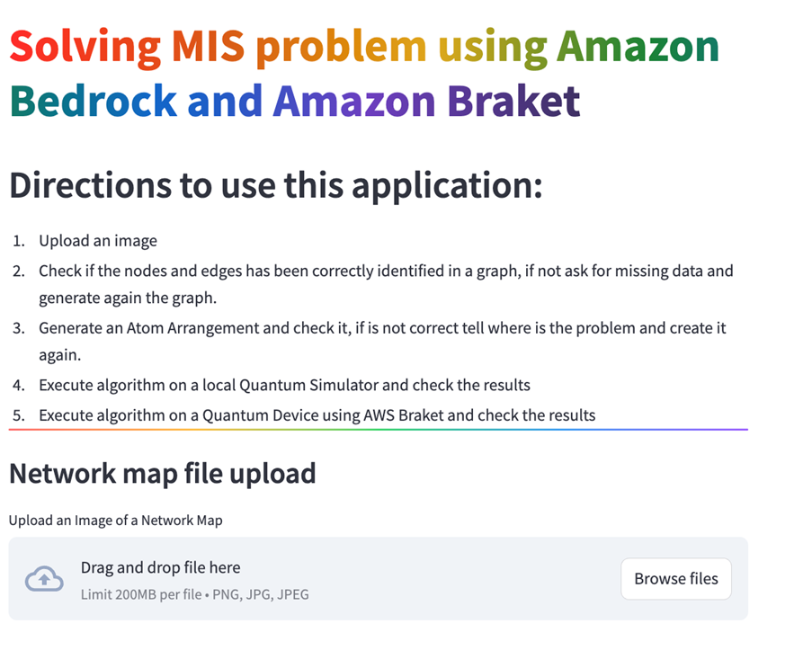Click the cloud upload icon
Screen dimensions: 812x659
tap(45, 579)
